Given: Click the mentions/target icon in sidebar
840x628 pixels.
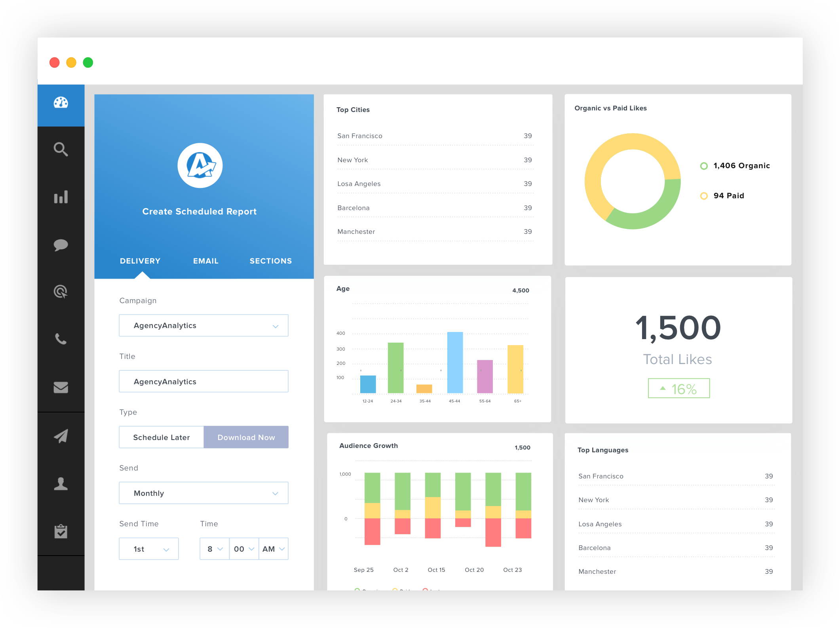Looking at the screenshot, I should click(61, 291).
